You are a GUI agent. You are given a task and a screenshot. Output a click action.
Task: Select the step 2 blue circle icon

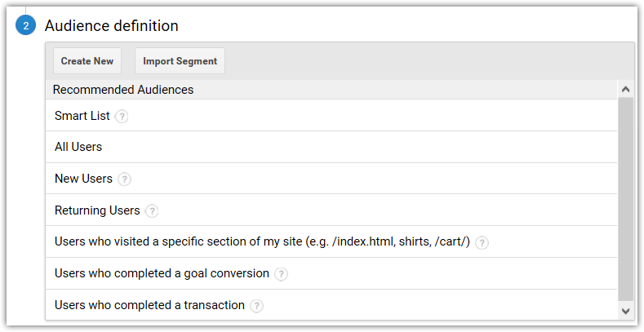[x=25, y=25]
